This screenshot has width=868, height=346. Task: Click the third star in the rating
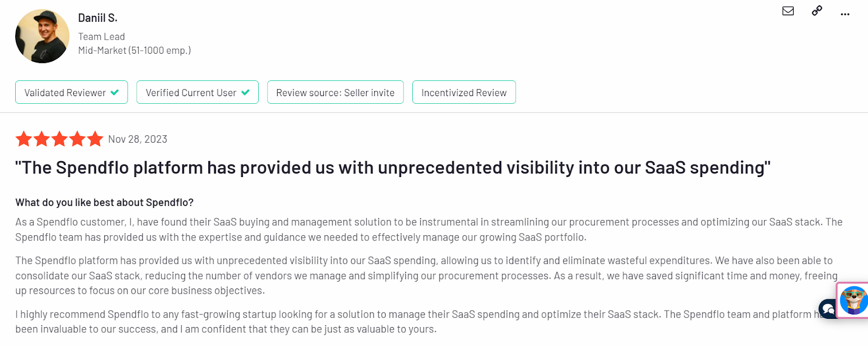coord(60,139)
